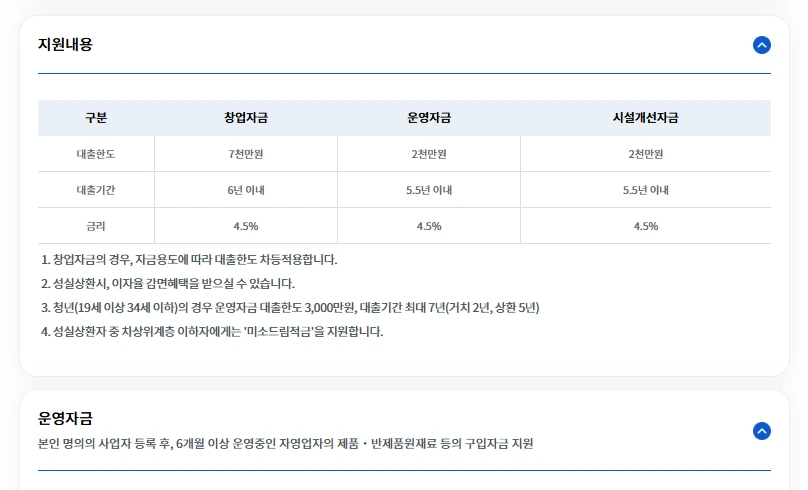The width and height of the screenshot is (808, 490).
Task: Click the 대출기간 row label
Action: 96,190
